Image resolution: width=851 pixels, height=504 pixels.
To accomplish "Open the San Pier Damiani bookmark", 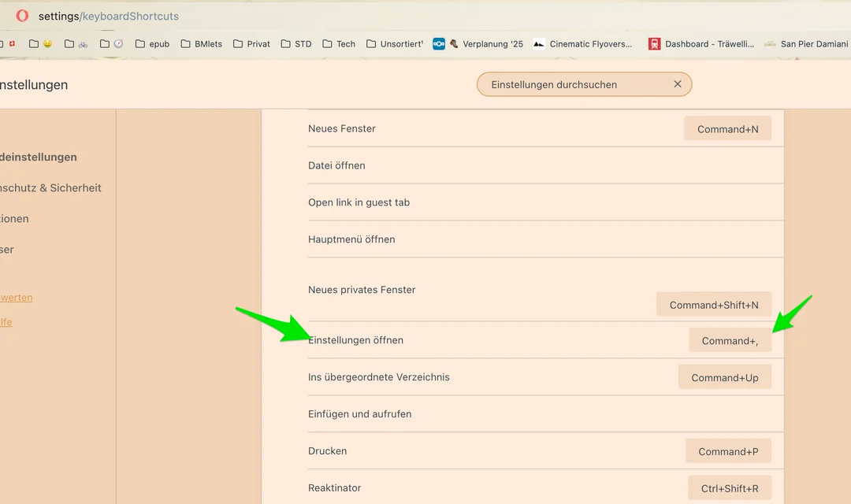I will coord(808,44).
